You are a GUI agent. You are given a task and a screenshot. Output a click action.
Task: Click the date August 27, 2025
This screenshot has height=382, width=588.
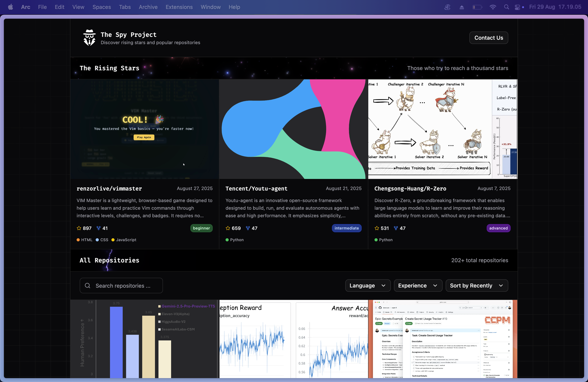195,188
